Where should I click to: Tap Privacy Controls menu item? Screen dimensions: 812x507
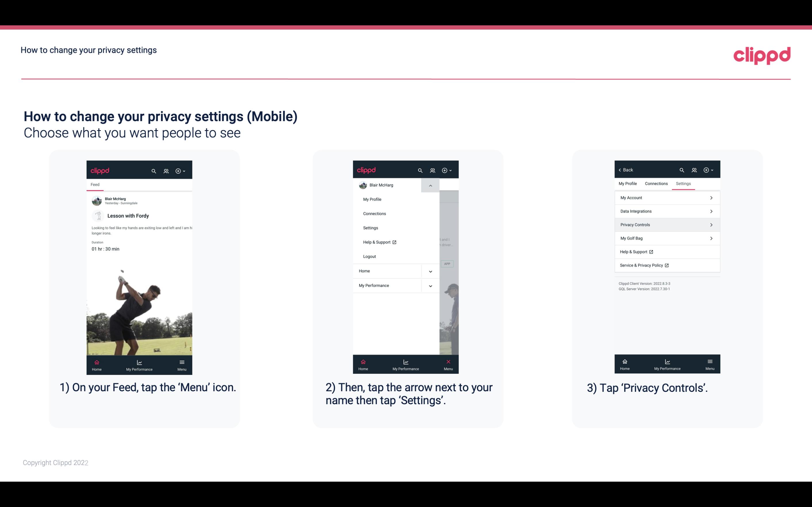pos(666,224)
